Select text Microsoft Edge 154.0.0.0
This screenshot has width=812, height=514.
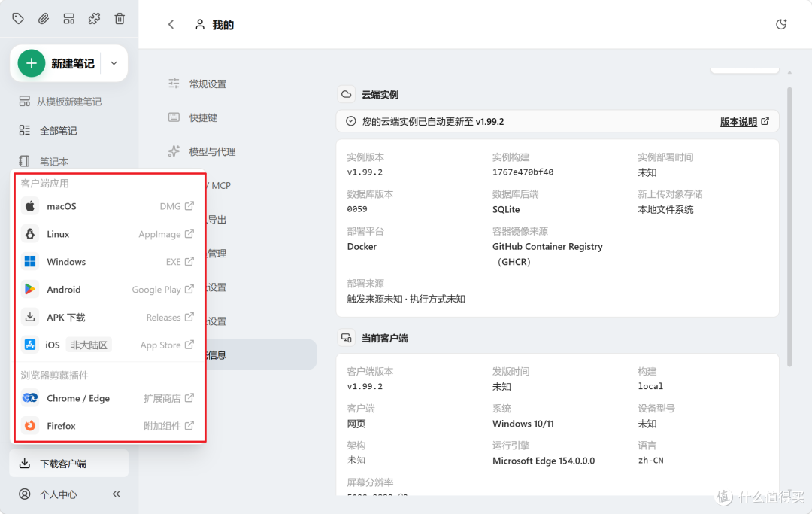[x=544, y=461]
